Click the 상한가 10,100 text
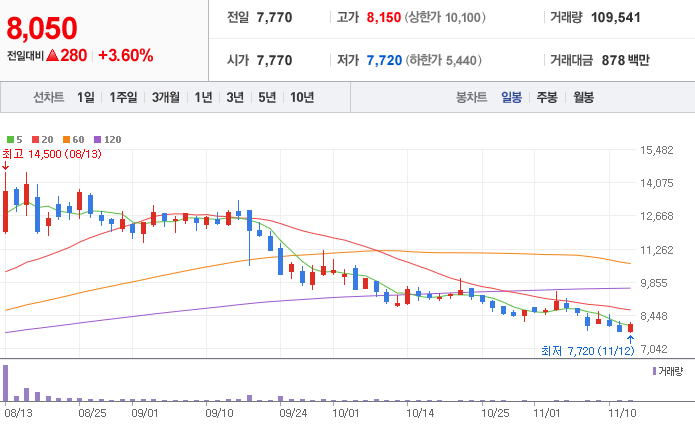695x433 pixels. coord(445,18)
